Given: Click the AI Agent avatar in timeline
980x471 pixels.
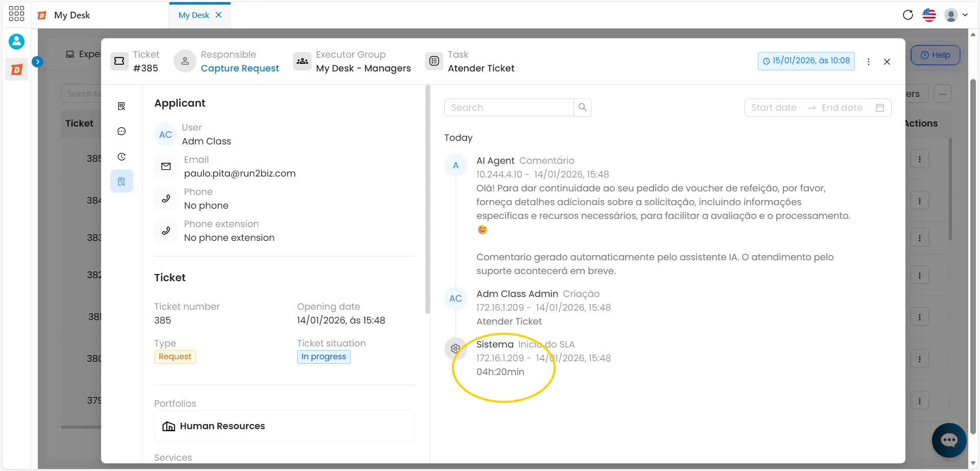Looking at the screenshot, I should tap(456, 165).
